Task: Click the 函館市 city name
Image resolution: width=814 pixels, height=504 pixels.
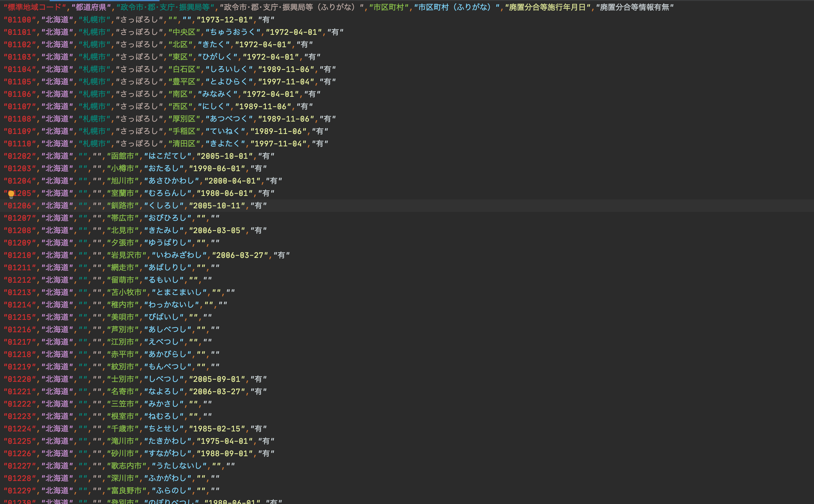Action: pyautogui.click(x=122, y=156)
